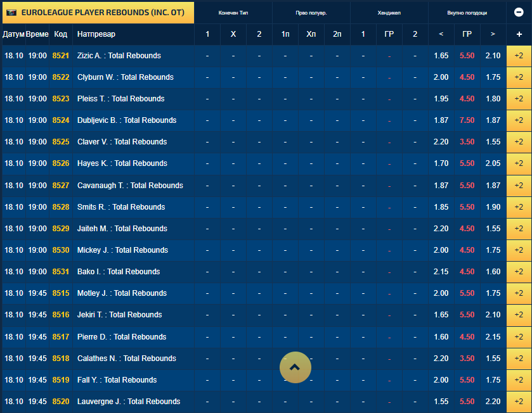Click the Euroleague flag icon in title
This screenshot has width=532, height=413.
[11, 13]
